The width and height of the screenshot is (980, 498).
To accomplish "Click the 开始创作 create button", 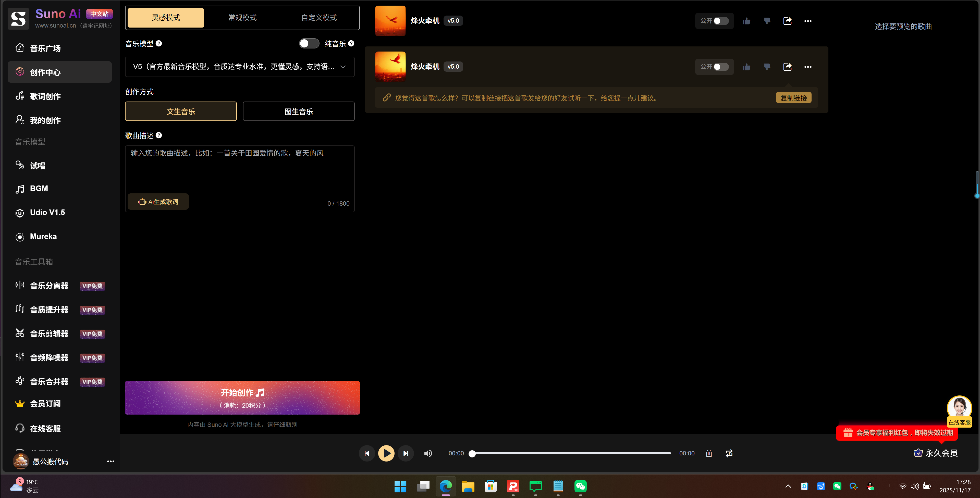I will click(x=242, y=397).
